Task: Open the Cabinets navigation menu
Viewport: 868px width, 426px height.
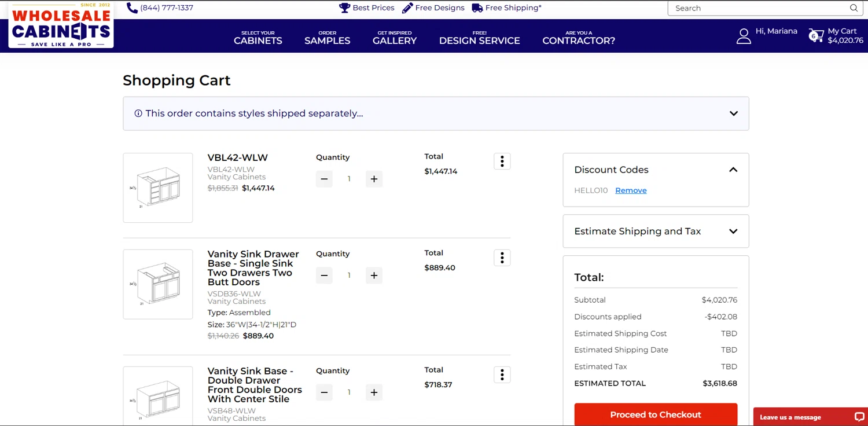Action: [258, 37]
